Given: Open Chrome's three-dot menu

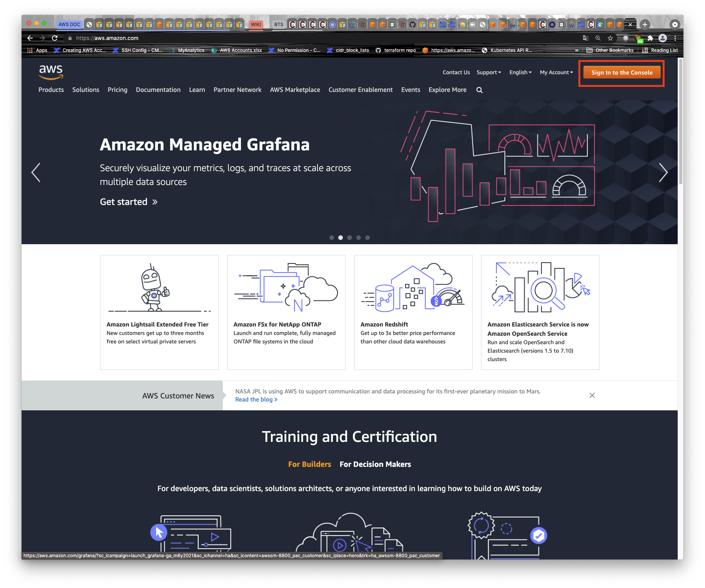Looking at the screenshot, I should [x=675, y=38].
